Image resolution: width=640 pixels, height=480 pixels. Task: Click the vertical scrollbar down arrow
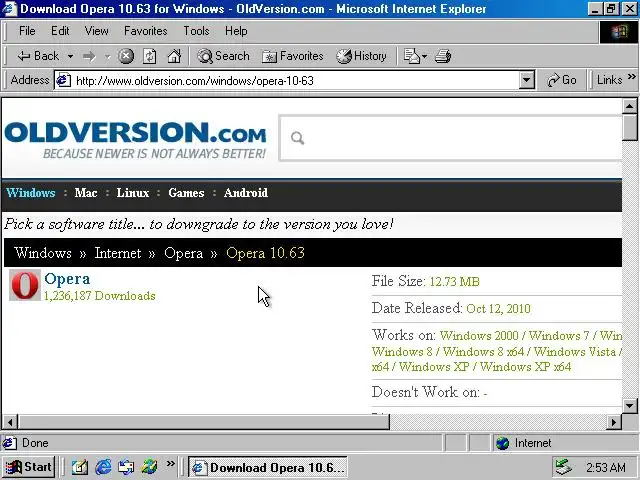click(630, 406)
